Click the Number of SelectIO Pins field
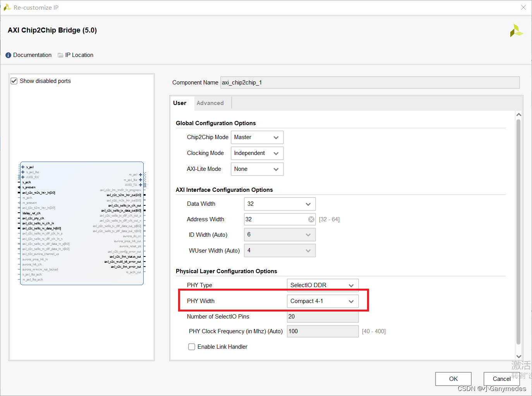Viewport: 532px width, 396px height. pos(323,317)
